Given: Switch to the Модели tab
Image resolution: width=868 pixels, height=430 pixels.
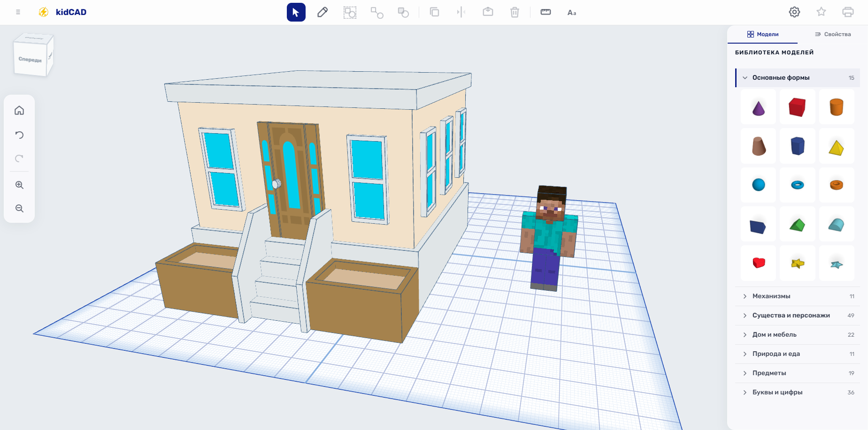Looking at the screenshot, I should tap(763, 34).
